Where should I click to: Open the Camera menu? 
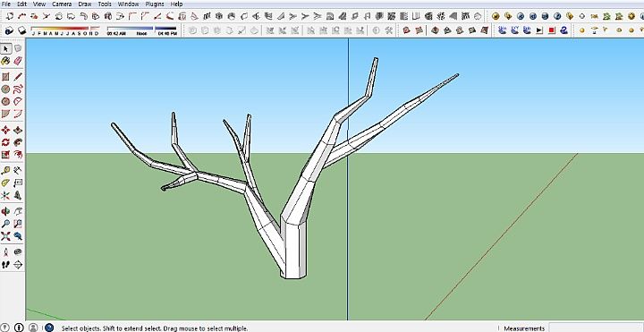pyautogui.click(x=62, y=4)
